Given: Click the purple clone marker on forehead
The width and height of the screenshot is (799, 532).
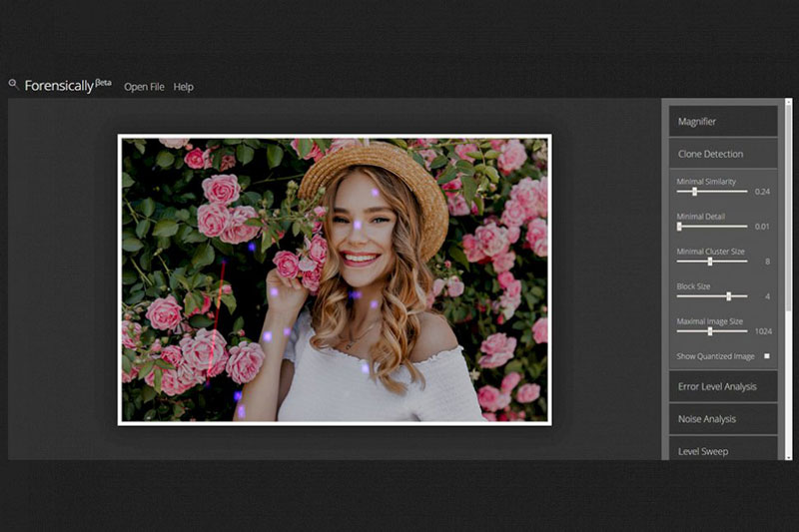Looking at the screenshot, I should pyautogui.click(x=376, y=193).
